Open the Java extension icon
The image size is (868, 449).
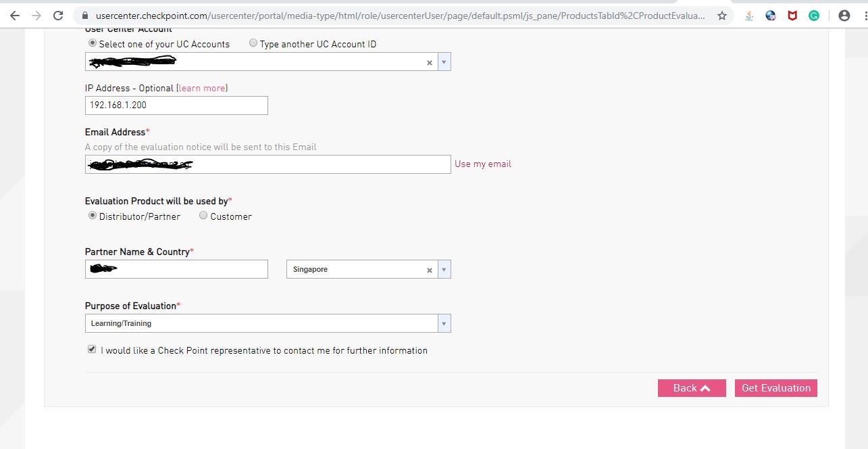click(749, 16)
